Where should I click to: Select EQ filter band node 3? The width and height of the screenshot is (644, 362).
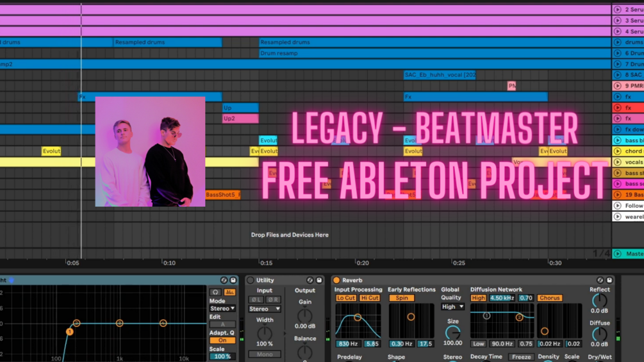point(120,323)
